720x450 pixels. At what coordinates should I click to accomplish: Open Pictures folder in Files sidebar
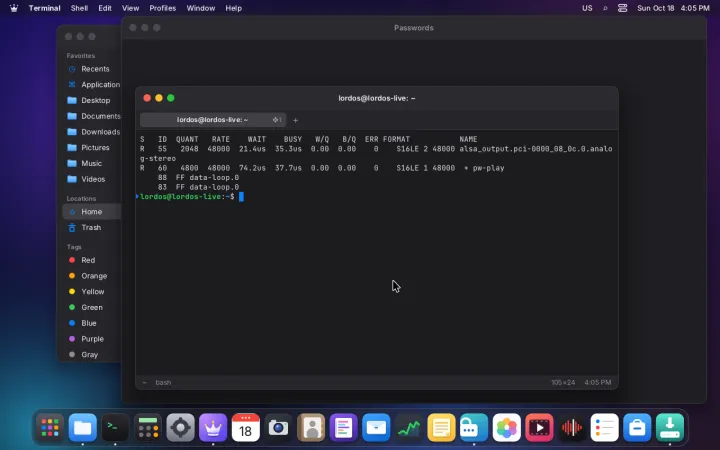[92, 147]
